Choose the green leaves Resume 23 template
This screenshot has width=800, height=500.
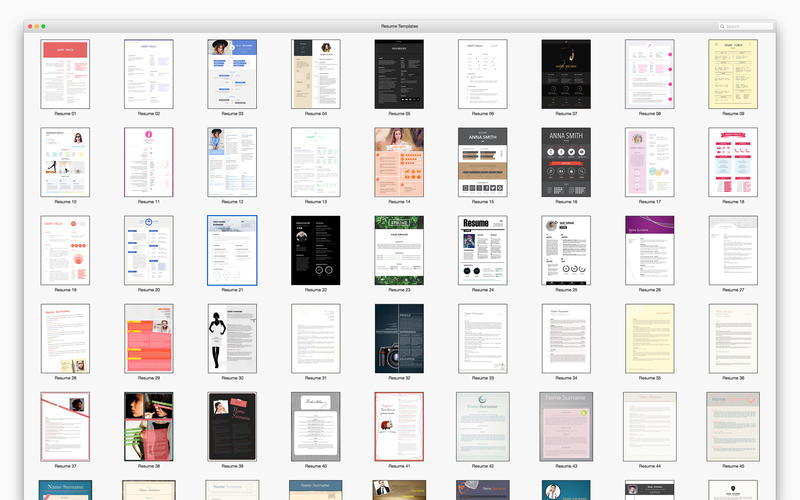click(x=399, y=251)
